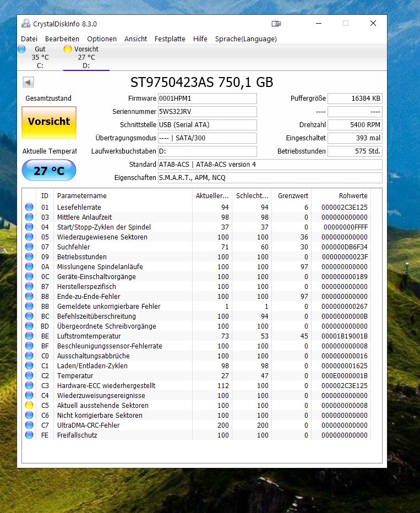Click the yellow warning orb for C5 row
Image resolution: width=420 pixels, height=513 pixels.
(29, 405)
